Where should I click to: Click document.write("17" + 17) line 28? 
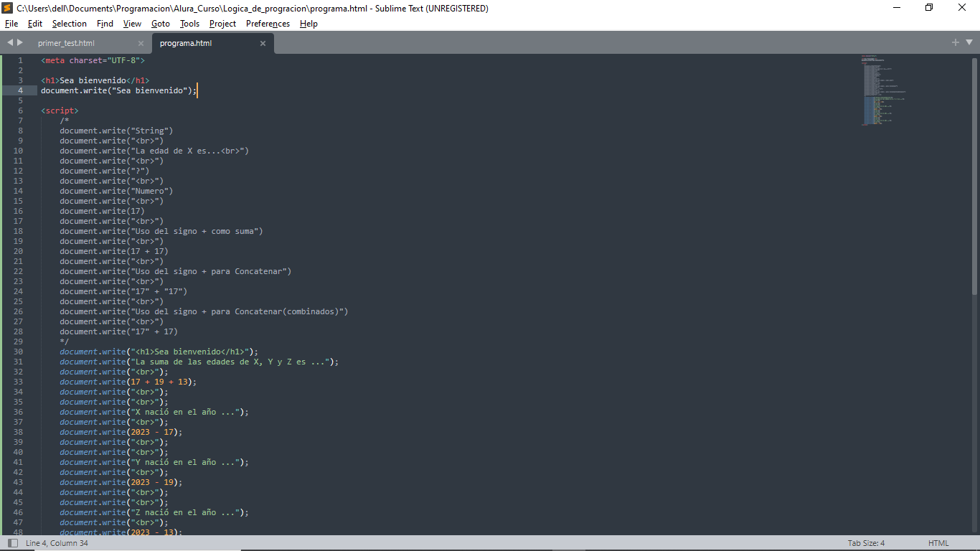click(x=118, y=331)
